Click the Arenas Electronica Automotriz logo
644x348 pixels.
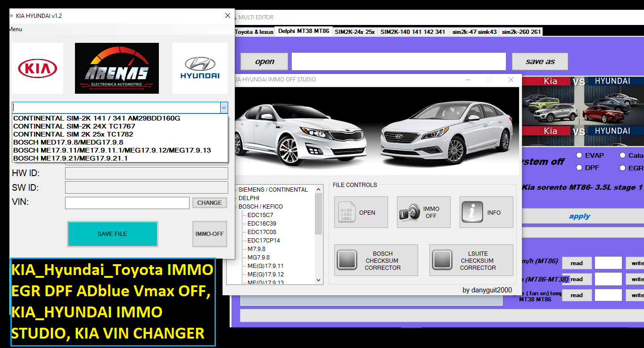(116, 68)
